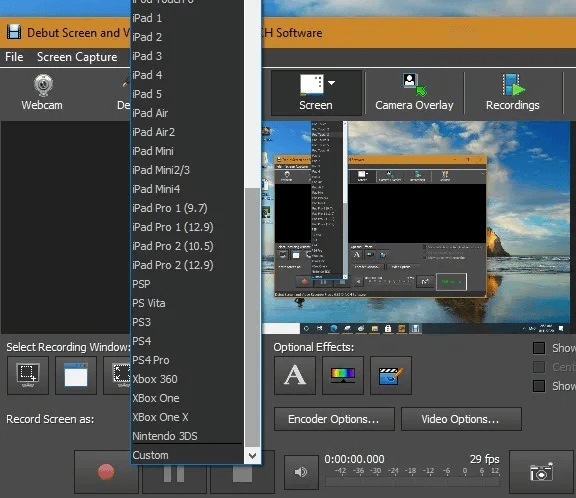Viewport: 576px width, 498px height.
Task: Pause the recording
Action: 174,474
